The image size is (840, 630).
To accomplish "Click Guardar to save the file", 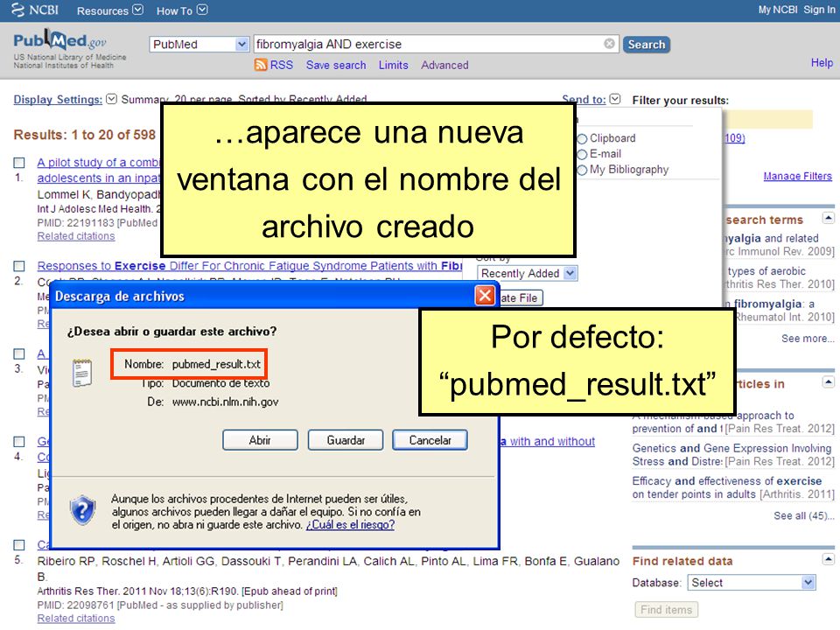I will (346, 440).
